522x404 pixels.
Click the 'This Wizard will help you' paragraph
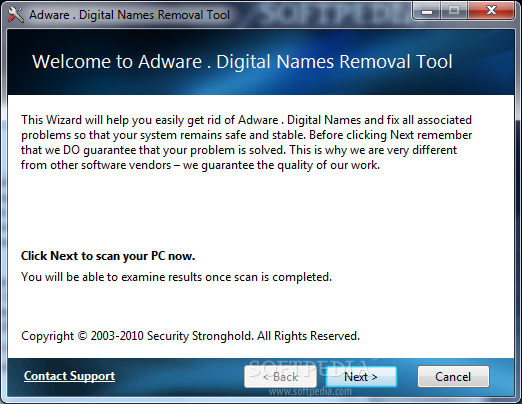[247, 142]
